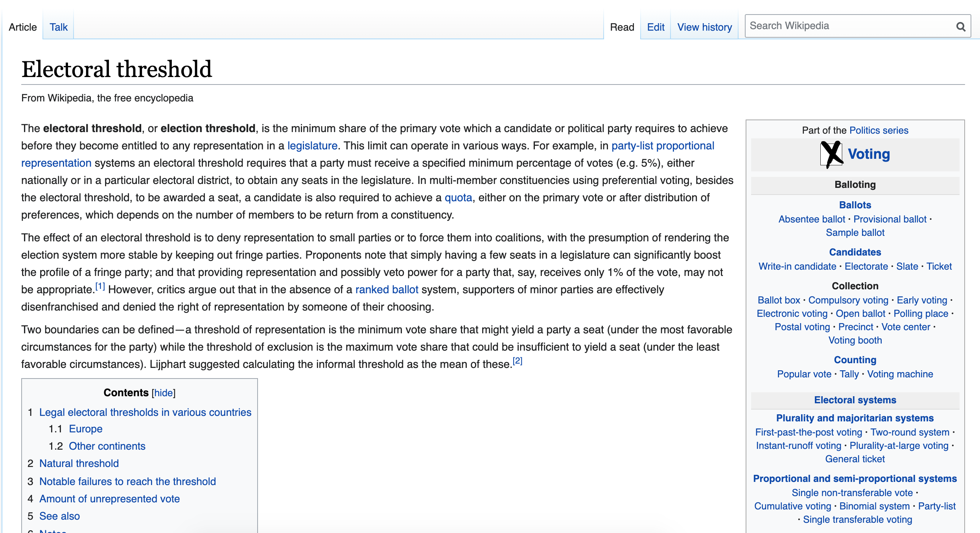Jump to Europe subsection

coord(85,429)
